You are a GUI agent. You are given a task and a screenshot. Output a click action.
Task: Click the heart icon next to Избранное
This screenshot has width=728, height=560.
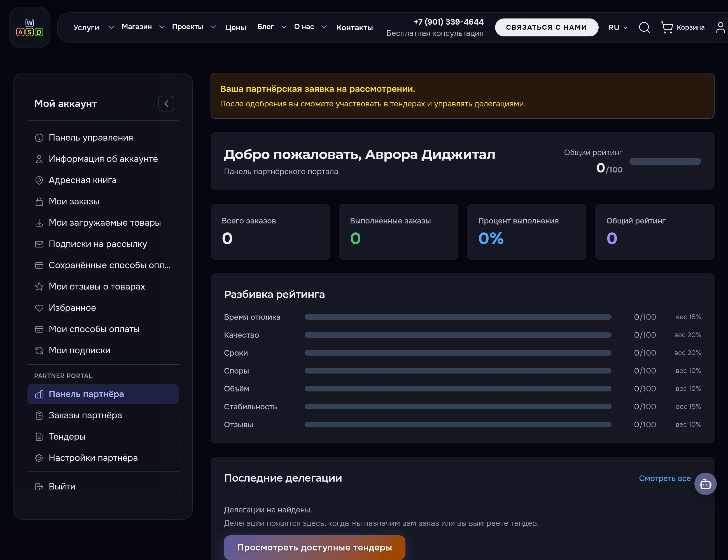click(39, 308)
